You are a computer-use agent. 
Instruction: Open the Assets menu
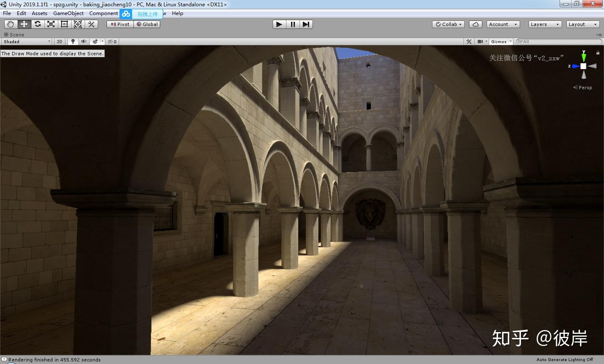click(x=39, y=13)
